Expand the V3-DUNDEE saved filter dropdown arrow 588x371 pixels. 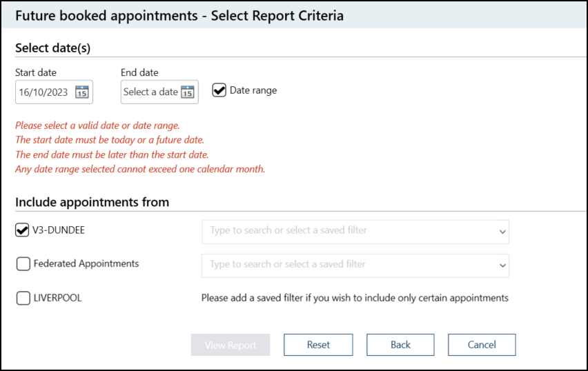click(502, 232)
